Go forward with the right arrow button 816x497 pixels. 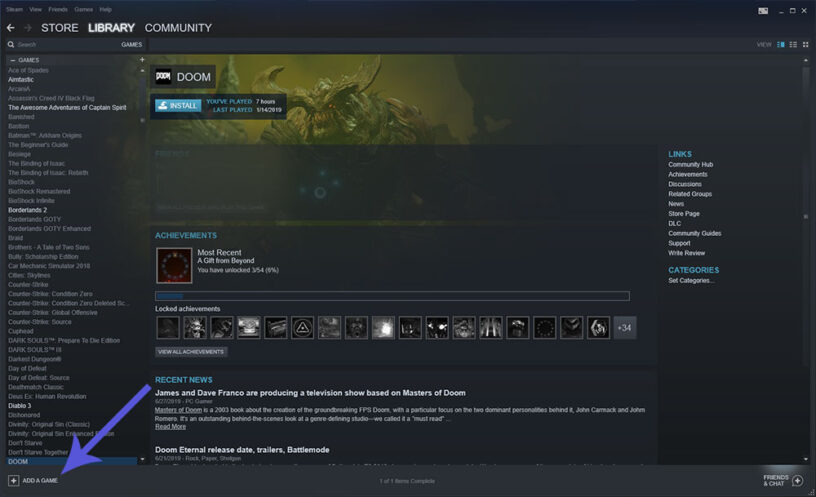tap(28, 28)
